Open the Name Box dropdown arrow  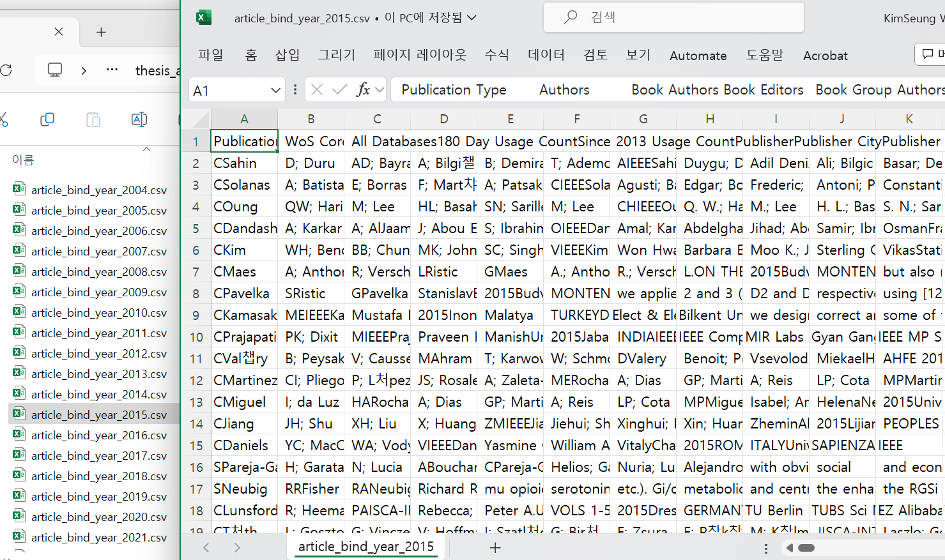coord(275,89)
